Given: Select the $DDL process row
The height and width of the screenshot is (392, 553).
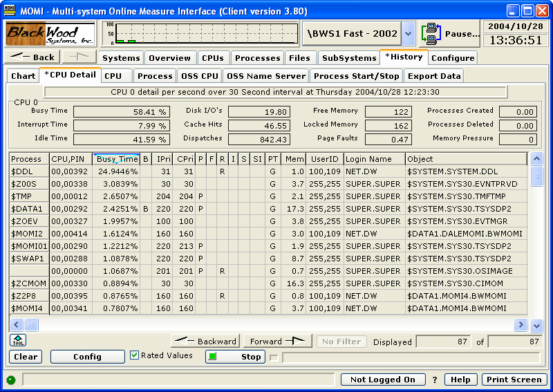Looking at the screenshot, I should (x=28, y=171).
